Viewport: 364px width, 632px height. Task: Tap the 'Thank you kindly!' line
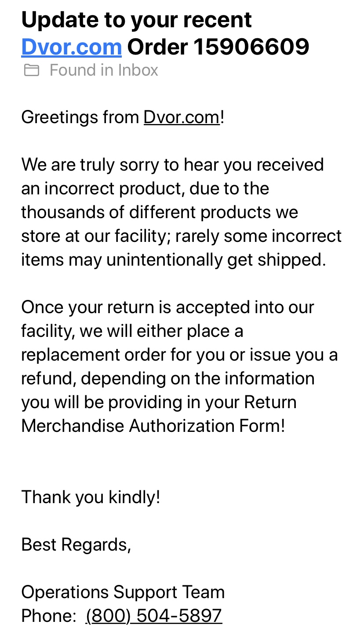tap(91, 497)
